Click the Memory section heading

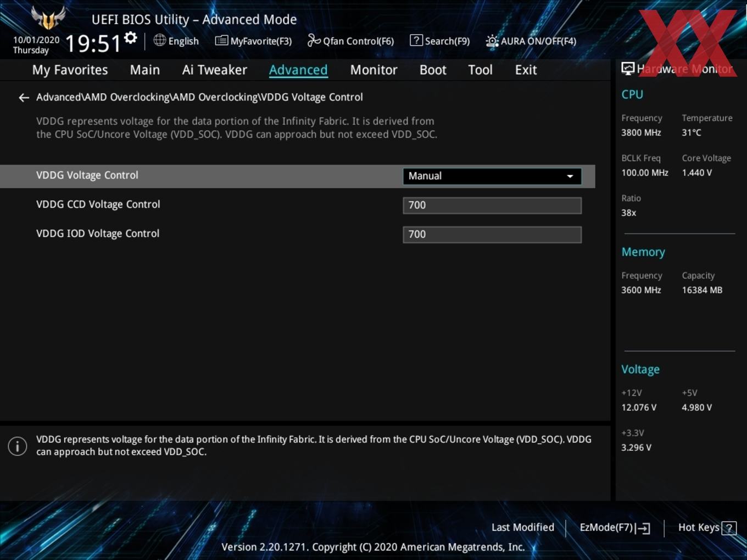click(x=643, y=252)
